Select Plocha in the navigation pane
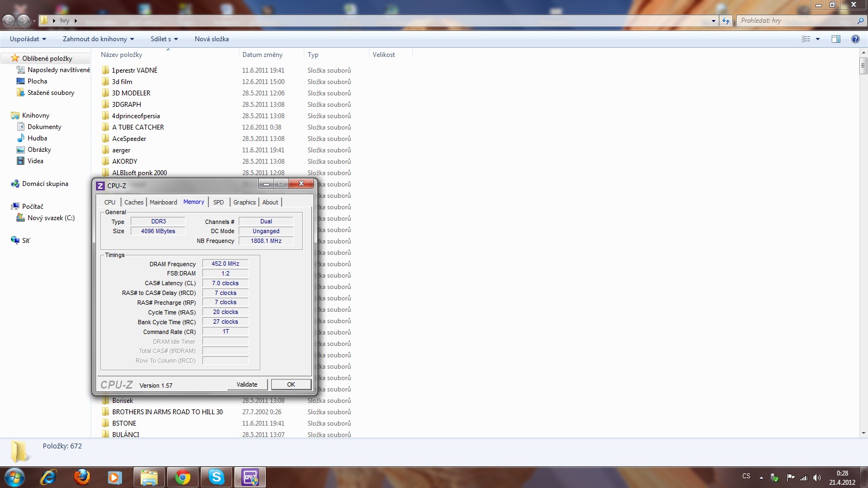Image resolution: width=868 pixels, height=488 pixels. coord(37,81)
